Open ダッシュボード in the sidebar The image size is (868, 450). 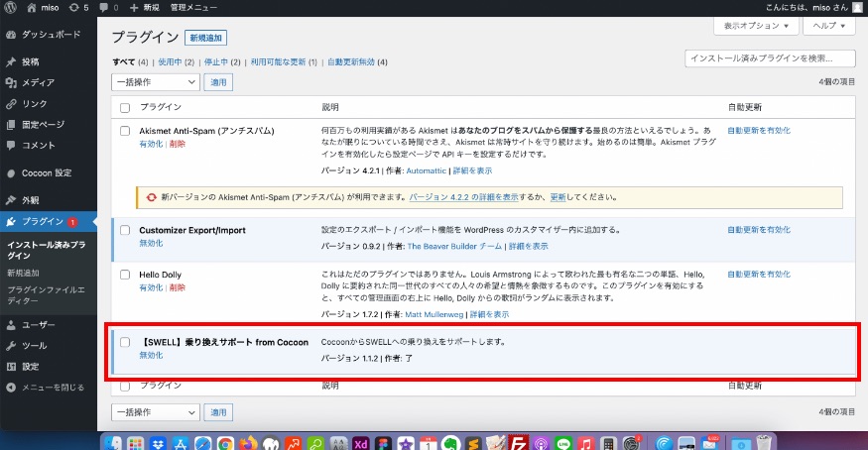point(49,35)
